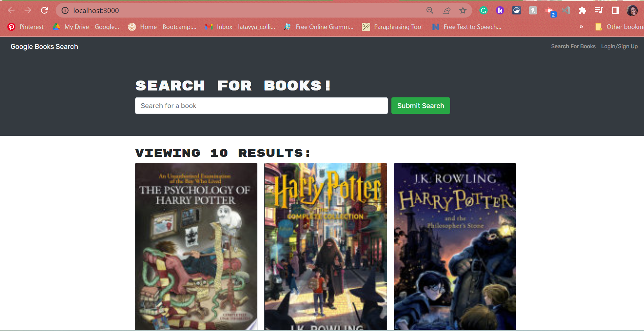Viewport: 644px width, 331px height.
Task: Reload the page with the refresh icon
Action: point(44,10)
